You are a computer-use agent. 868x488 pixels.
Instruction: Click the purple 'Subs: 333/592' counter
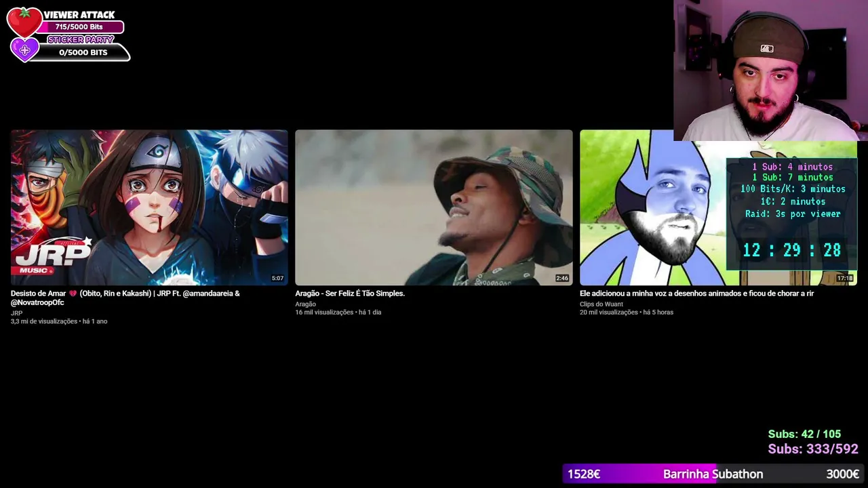813,449
